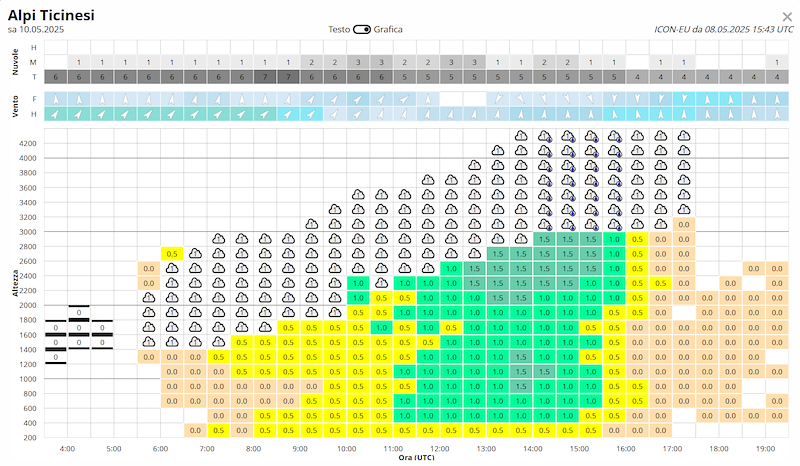Click leftmost wind arrow in Vento F row

pyautogui.click(x=56, y=99)
